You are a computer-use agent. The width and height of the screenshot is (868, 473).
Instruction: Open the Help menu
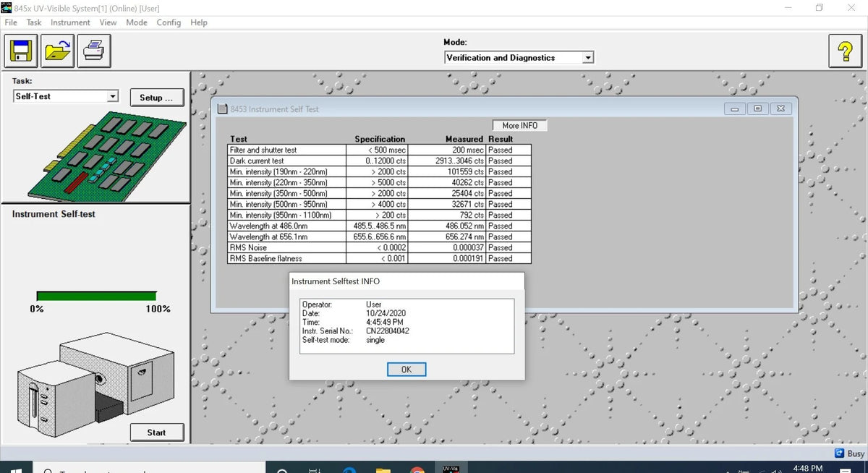click(x=199, y=22)
